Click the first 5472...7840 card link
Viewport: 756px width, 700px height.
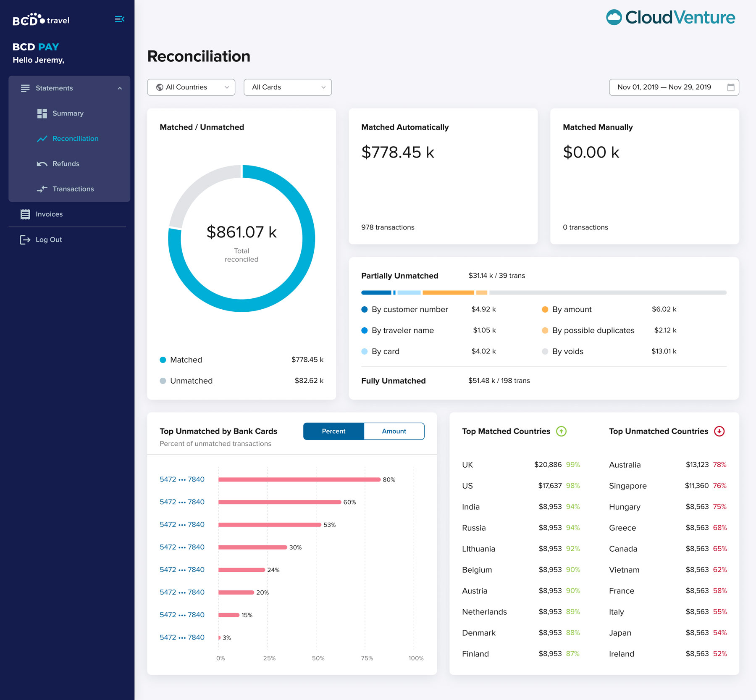pyautogui.click(x=181, y=479)
